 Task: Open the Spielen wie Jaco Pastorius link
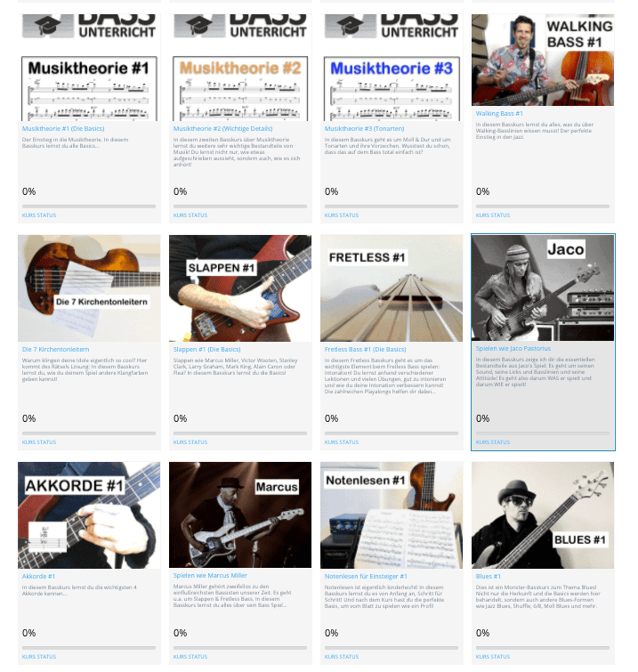click(513, 348)
